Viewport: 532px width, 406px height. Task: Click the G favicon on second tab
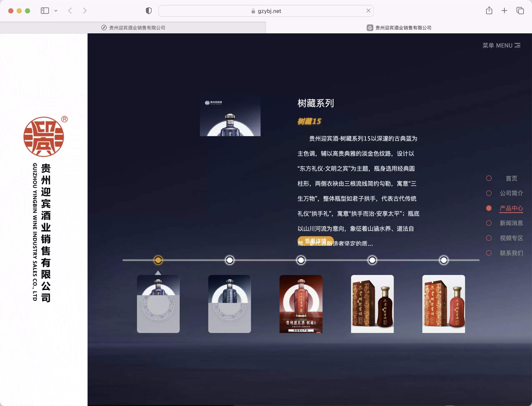pos(370,28)
